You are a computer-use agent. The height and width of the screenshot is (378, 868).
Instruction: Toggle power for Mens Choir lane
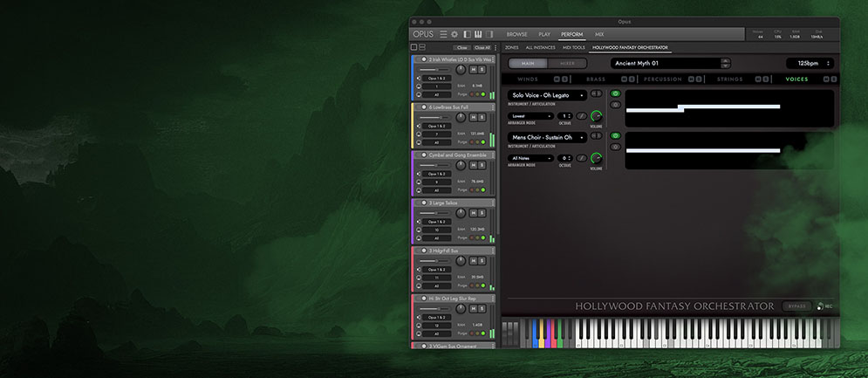pos(615,136)
